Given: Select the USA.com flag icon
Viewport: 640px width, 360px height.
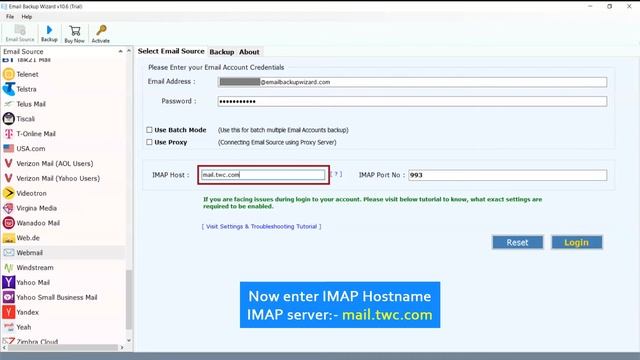Looking at the screenshot, I should coord(9,149).
